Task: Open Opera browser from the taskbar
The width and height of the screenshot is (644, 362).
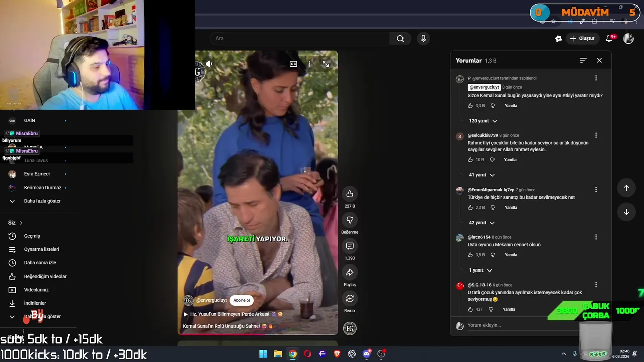Action: pos(307,354)
